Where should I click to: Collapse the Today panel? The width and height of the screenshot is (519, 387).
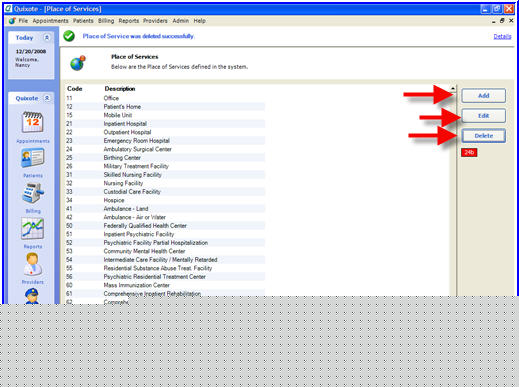(x=47, y=38)
